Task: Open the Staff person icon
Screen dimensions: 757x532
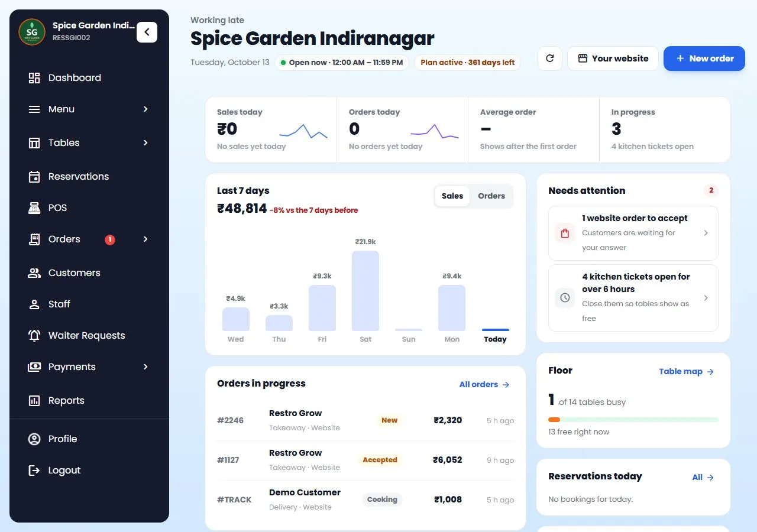Action: tap(34, 304)
